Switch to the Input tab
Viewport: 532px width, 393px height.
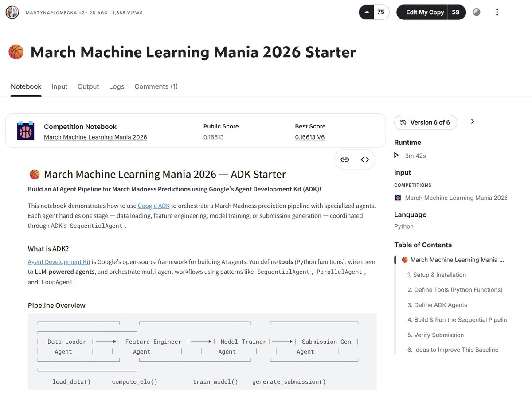tap(59, 86)
